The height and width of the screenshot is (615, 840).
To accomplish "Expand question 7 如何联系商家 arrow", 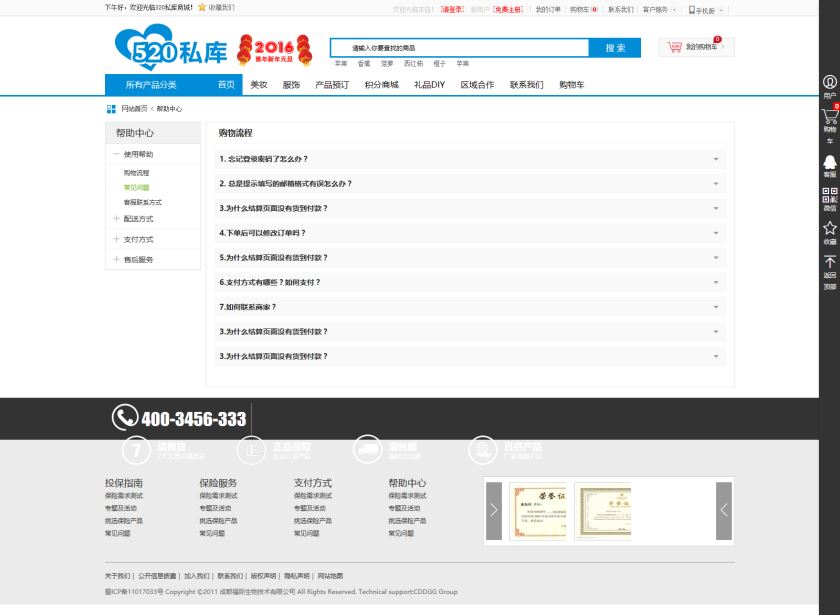I will (x=716, y=307).
